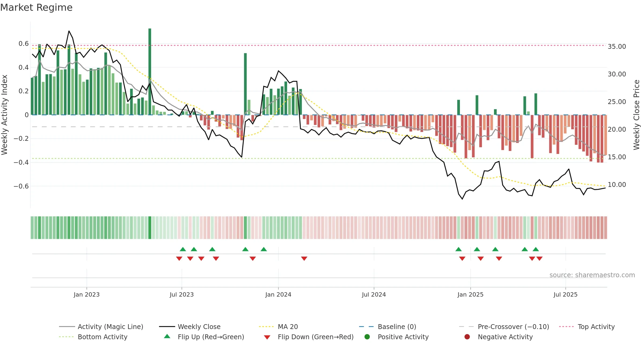
Task: Click the Jul 2023 axis label
Action: pyautogui.click(x=182, y=294)
